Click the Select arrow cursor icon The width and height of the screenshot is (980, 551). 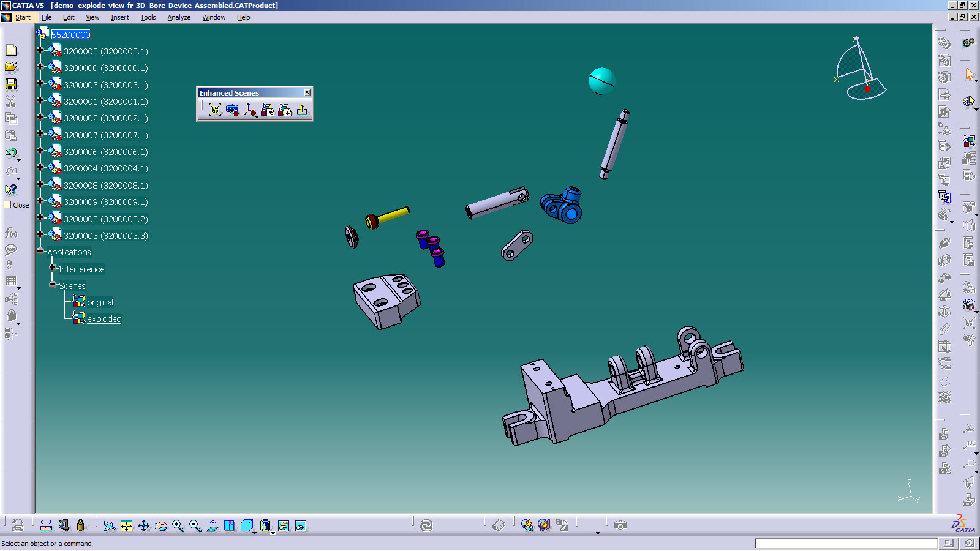969,75
